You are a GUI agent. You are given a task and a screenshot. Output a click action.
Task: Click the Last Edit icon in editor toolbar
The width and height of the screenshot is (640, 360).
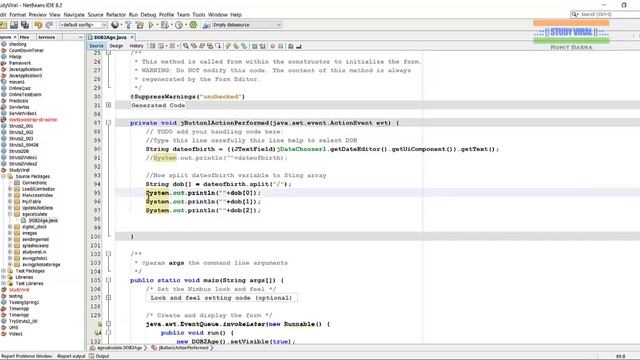(x=153, y=46)
